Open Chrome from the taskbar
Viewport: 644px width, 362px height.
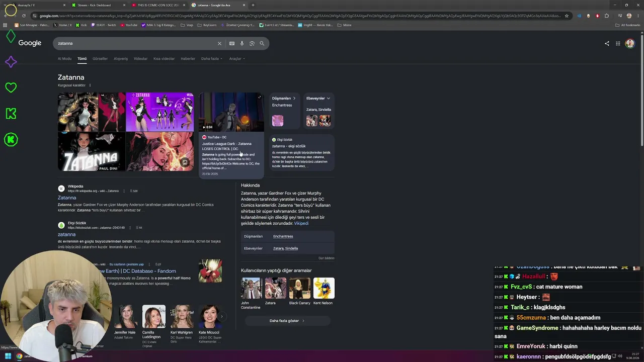point(19,356)
